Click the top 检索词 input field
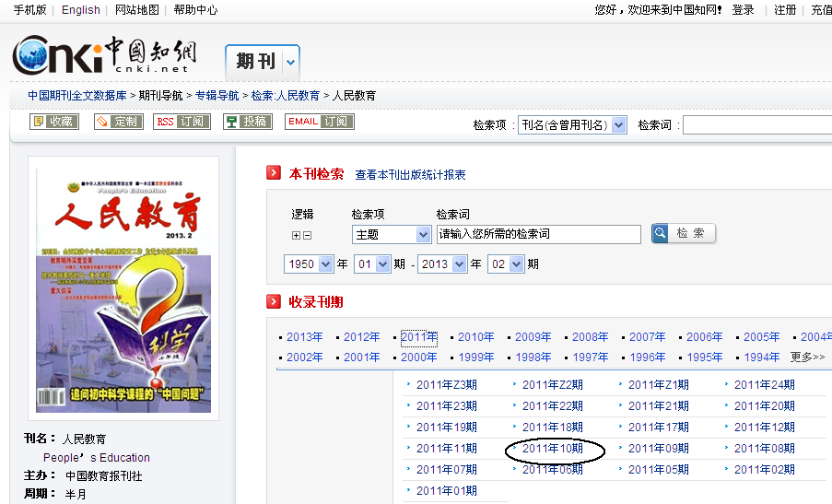The image size is (832, 504). (x=757, y=125)
